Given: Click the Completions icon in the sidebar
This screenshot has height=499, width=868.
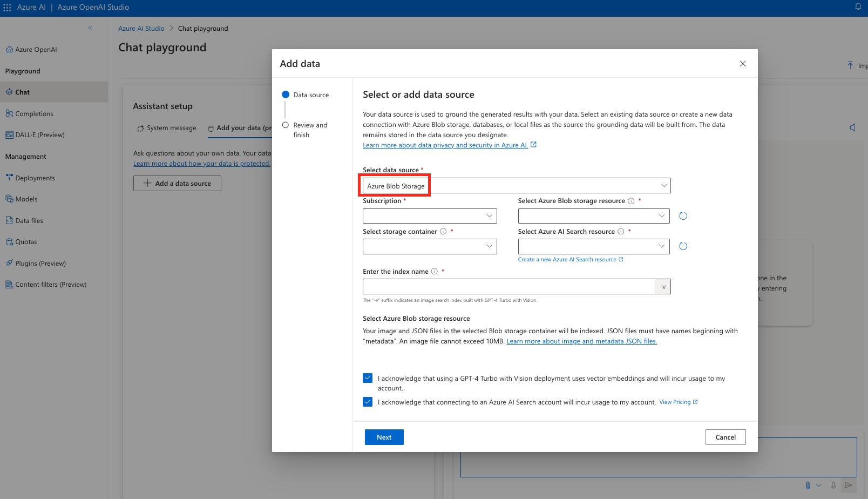Looking at the screenshot, I should [x=9, y=113].
